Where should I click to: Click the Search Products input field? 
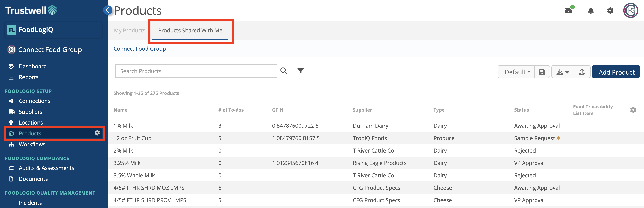[196, 71]
